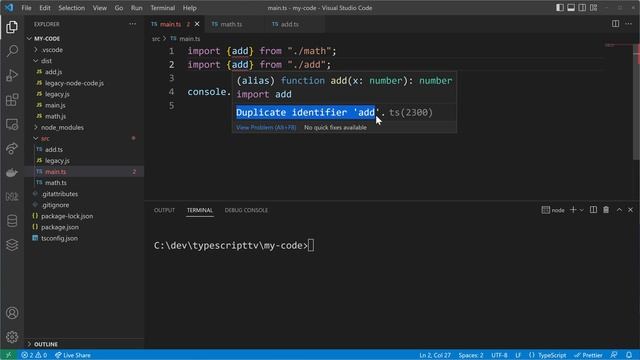Image resolution: width=640 pixels, height=360 pixels.
Task: Create new terminal with plus icon
Action: click(573, 210)
